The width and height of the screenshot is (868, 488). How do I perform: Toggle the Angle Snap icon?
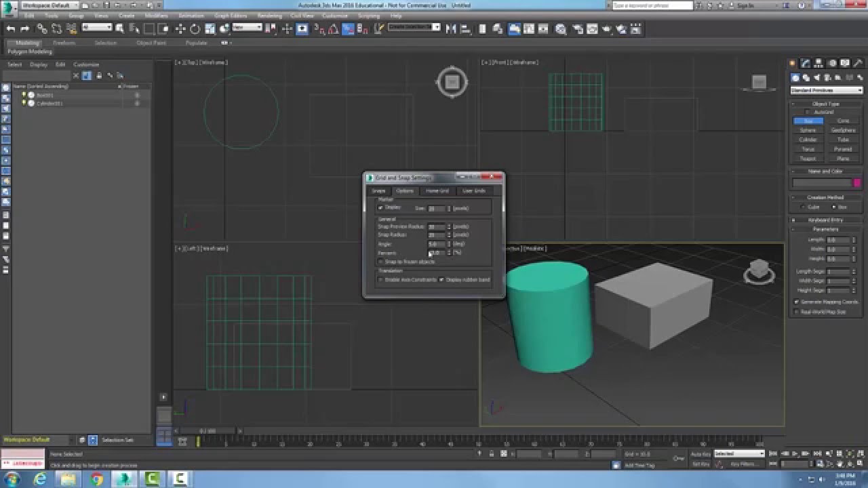[333, 28]
